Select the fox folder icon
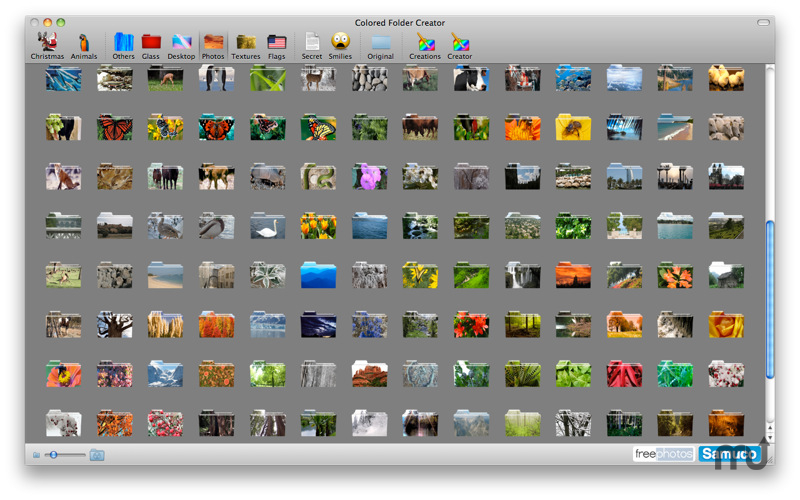Image resolution: width=800 pixels, height=500 pixels. coord(63,177)
